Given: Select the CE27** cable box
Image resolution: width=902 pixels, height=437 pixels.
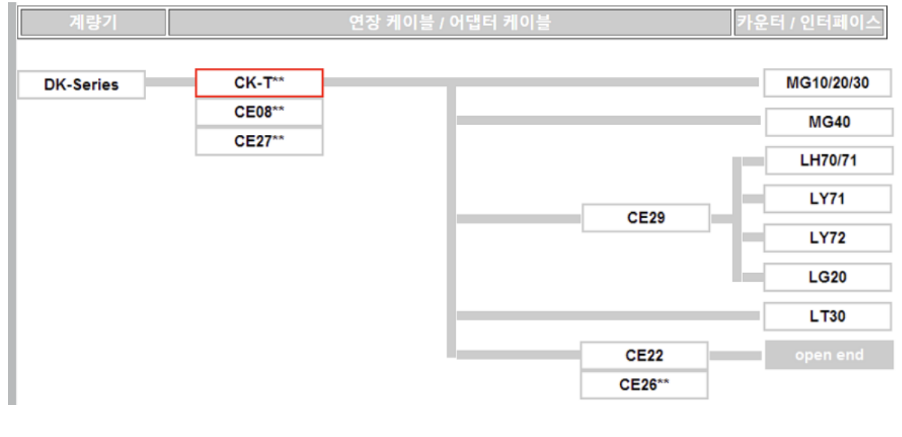Looking at the screenshot, I should 259,141.
